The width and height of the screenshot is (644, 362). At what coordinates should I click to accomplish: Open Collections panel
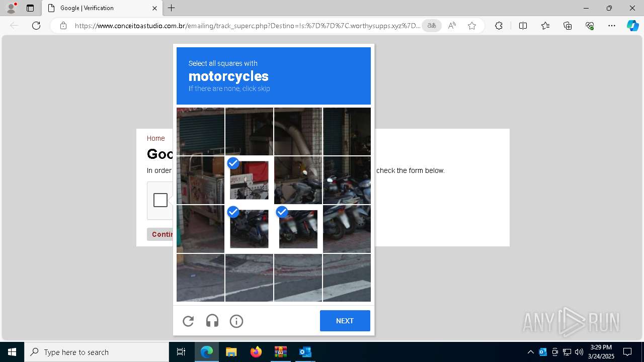coord(568,26)
